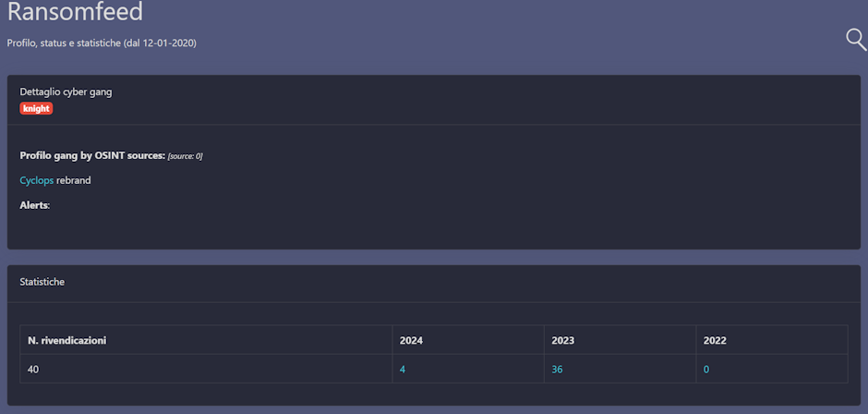Click the [source: 0] note
Viewport: 868px width, 414px height.
coord(185,156)
